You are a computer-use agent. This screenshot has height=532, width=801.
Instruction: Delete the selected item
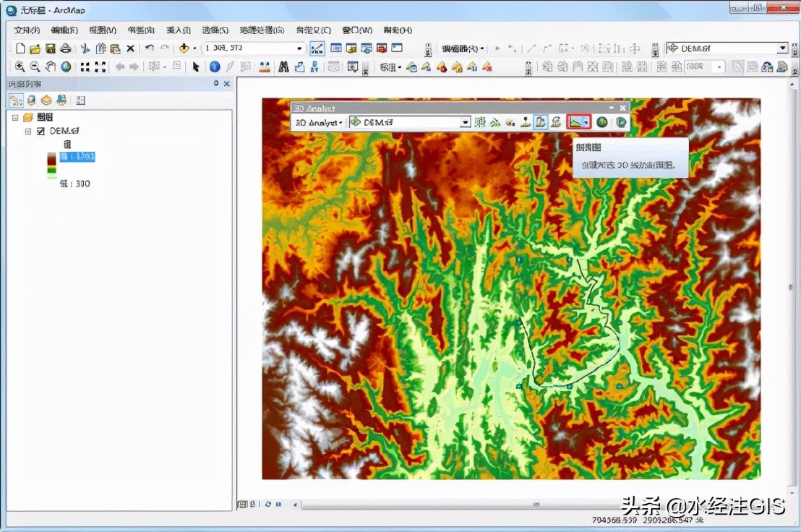(x=130, y=48)
